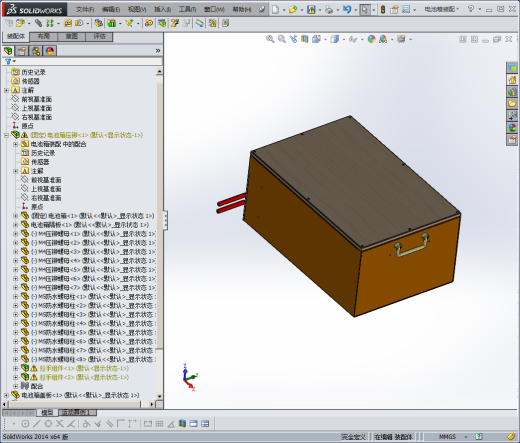520x443 pixels.
Task: Toggle the menu bar pin icon
Action: point(262,9)
